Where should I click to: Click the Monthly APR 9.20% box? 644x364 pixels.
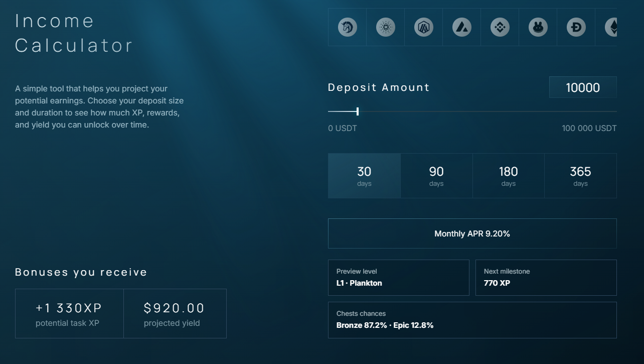tap(472, 233)
